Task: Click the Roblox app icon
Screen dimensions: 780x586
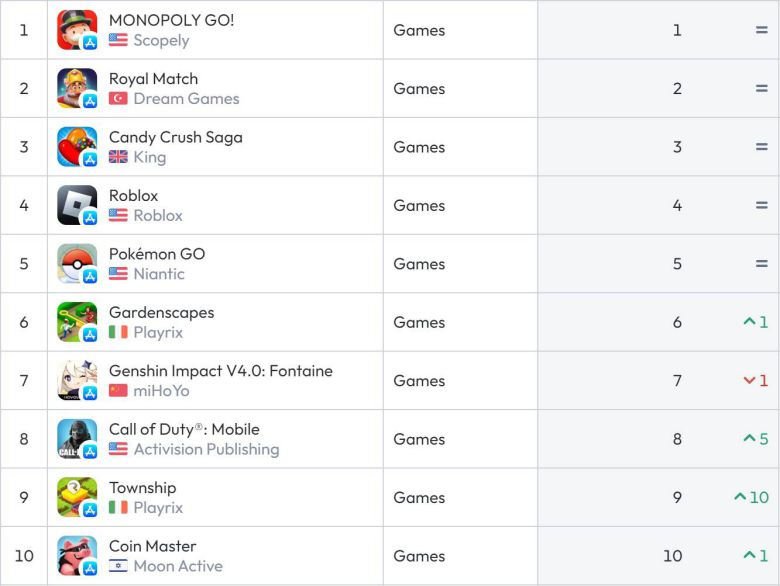Action: pyautogui.click(x=77, y=205)
